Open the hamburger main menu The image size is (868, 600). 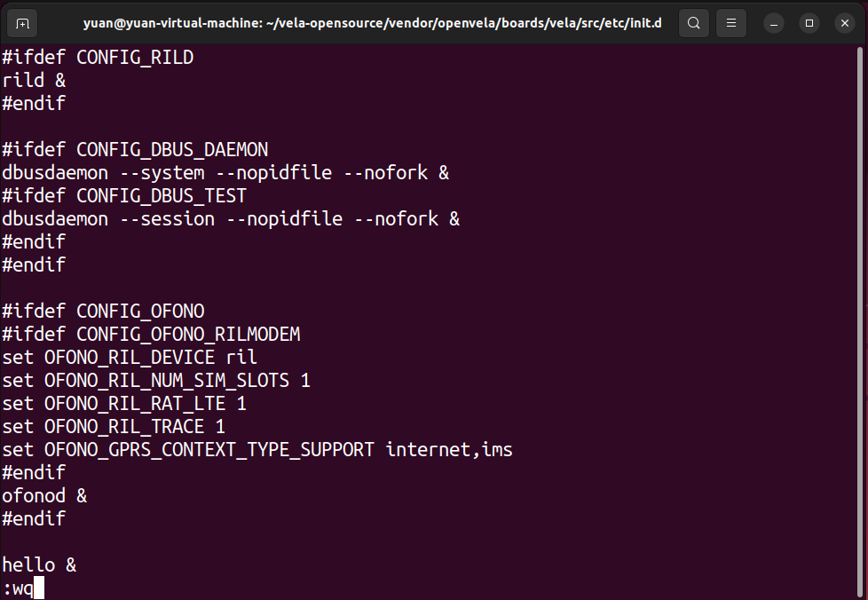click(x=731, y=23)
